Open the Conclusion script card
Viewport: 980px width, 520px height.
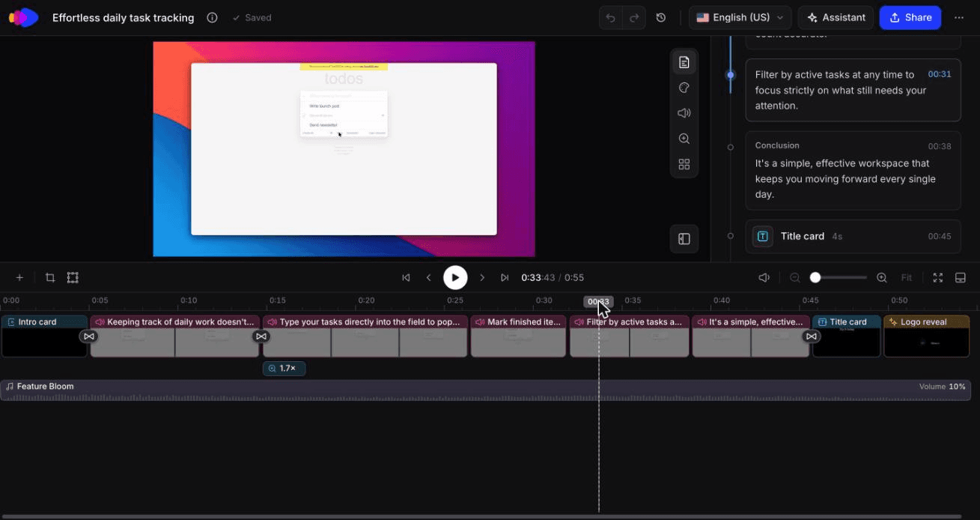coord(853,170)
